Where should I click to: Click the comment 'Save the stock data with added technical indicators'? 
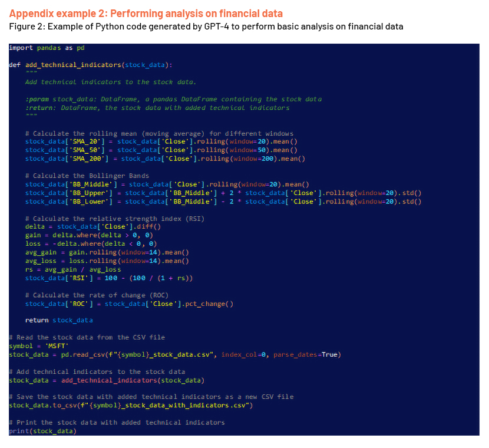click(151, 397)
